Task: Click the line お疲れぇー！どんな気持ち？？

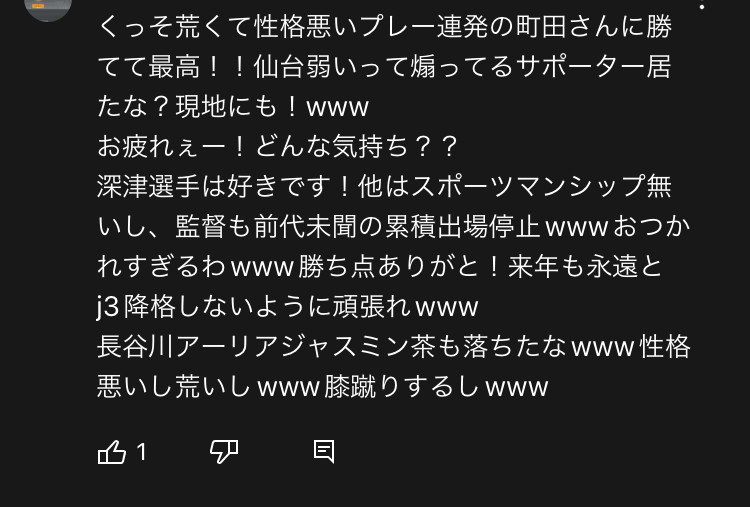Action: (278, 146)
